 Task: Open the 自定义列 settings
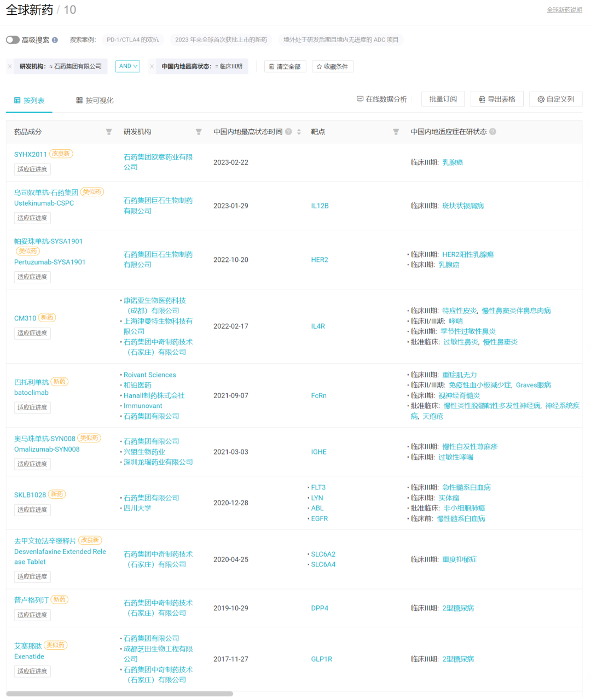[556, 99]
